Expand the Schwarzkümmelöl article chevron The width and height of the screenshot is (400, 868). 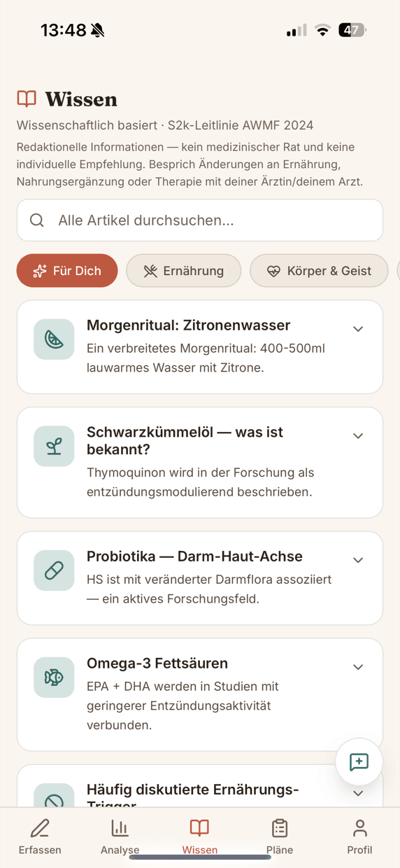(358, 436)
